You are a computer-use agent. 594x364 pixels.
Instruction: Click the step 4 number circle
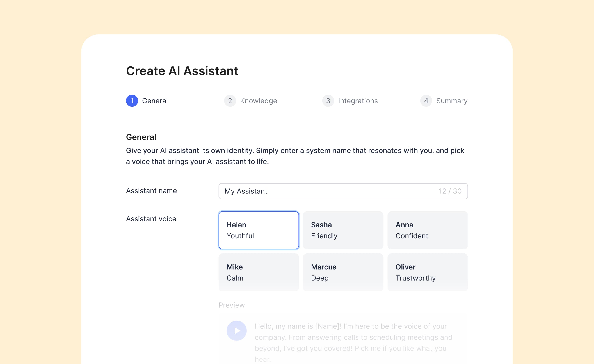(426, 101)
